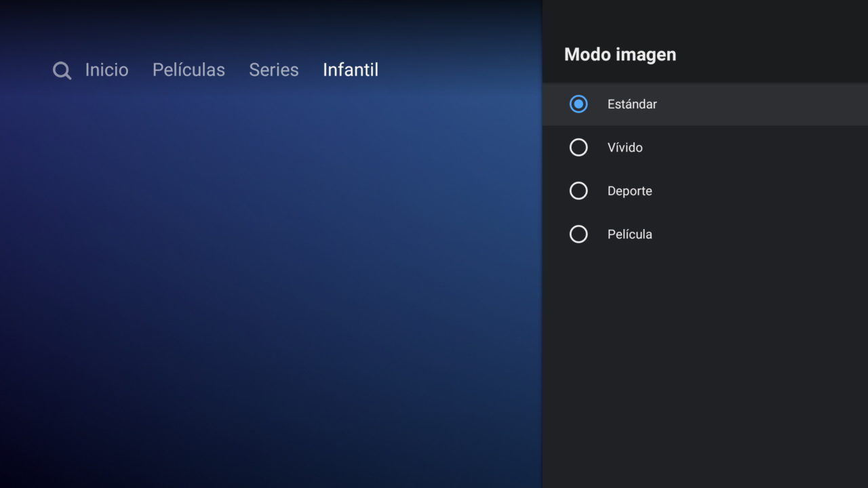The image size is (868, 488).
Task: Click the Deporte option label
Action: click(629, 191)
